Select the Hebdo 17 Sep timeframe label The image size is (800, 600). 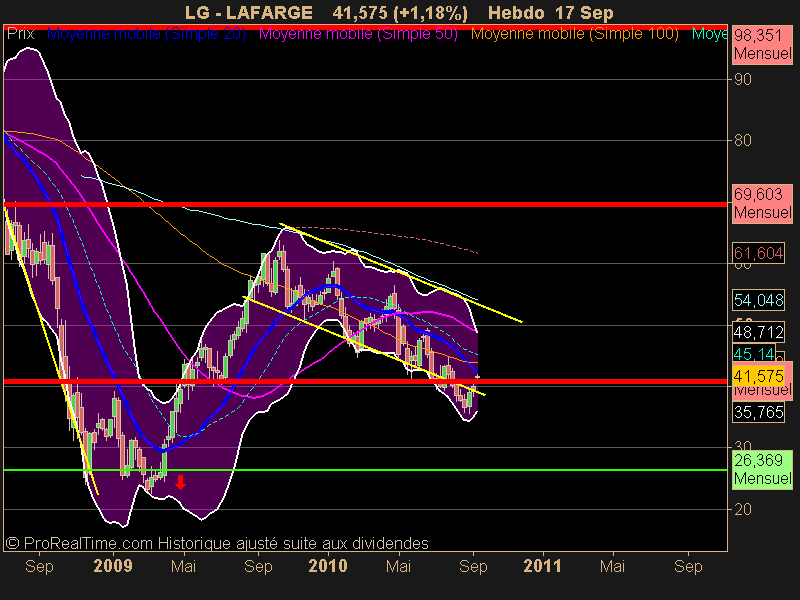click(551, 13)
